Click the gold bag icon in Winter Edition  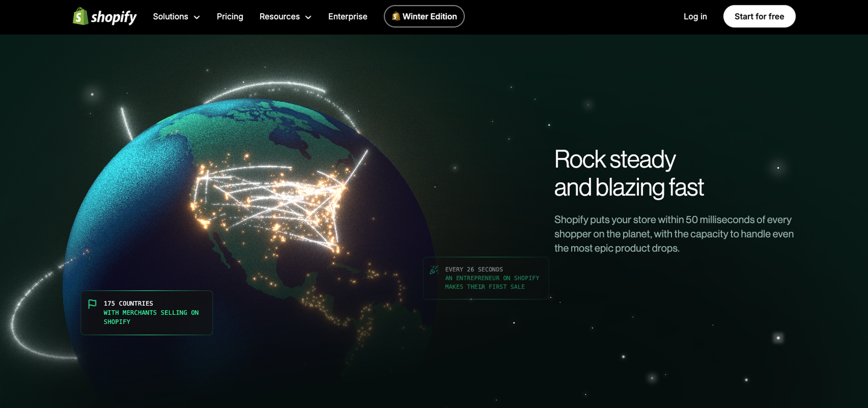[396, 16]
